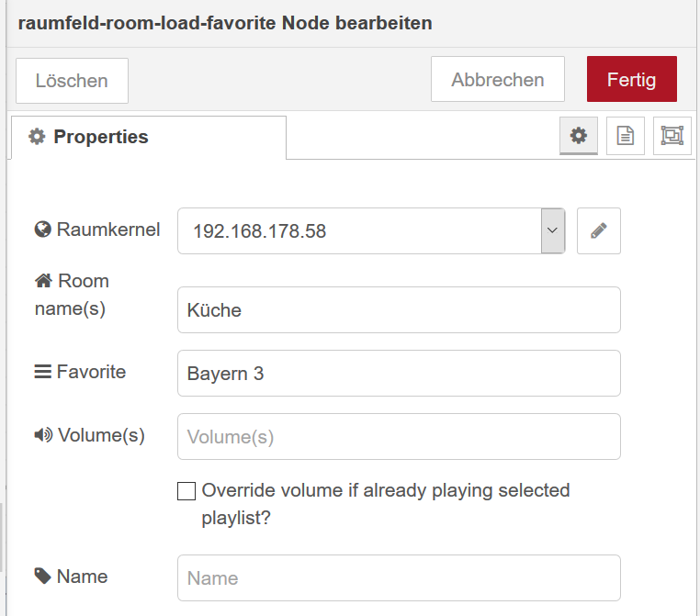Focus the Favorite field containing Bayern 3
This screenshot has width=700, height=616.
coord(399,373)
